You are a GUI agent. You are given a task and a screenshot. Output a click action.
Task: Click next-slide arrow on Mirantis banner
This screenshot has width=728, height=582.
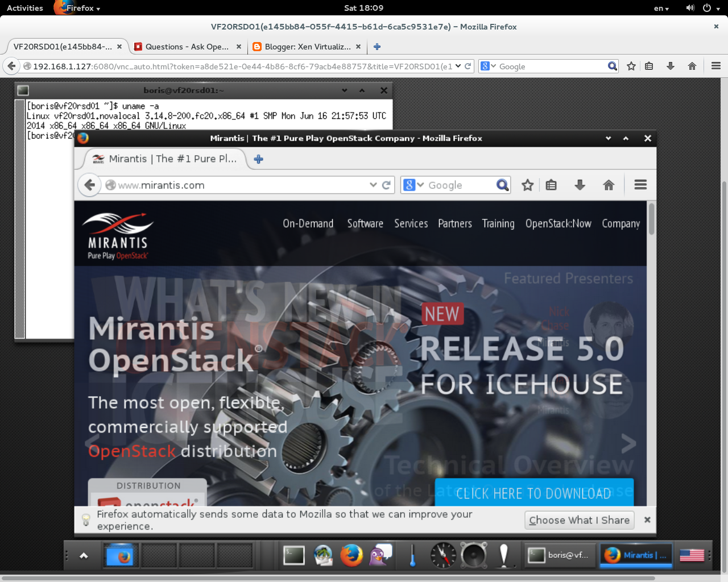click(x=628, y=443)
